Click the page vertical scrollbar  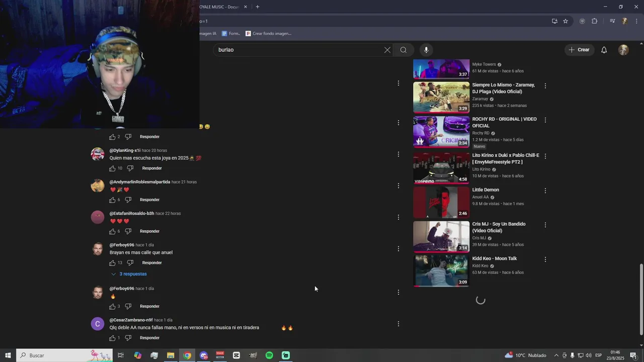click(x=640, y=299)
